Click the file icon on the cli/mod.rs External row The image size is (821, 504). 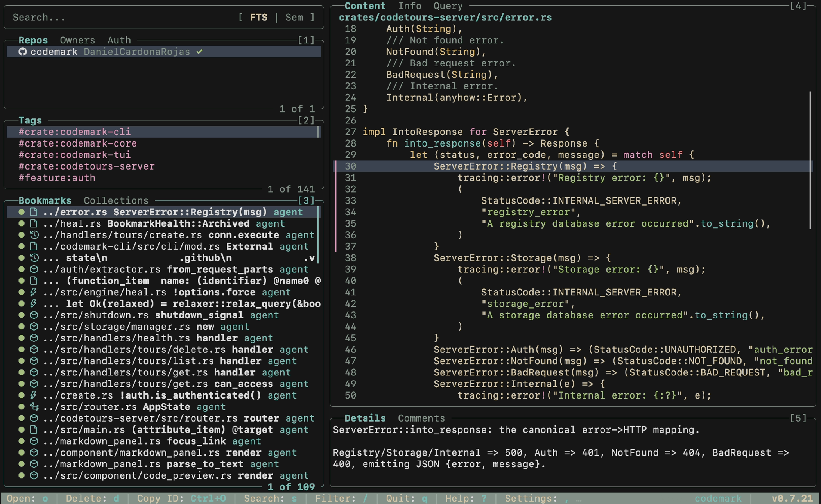point(34,247)
